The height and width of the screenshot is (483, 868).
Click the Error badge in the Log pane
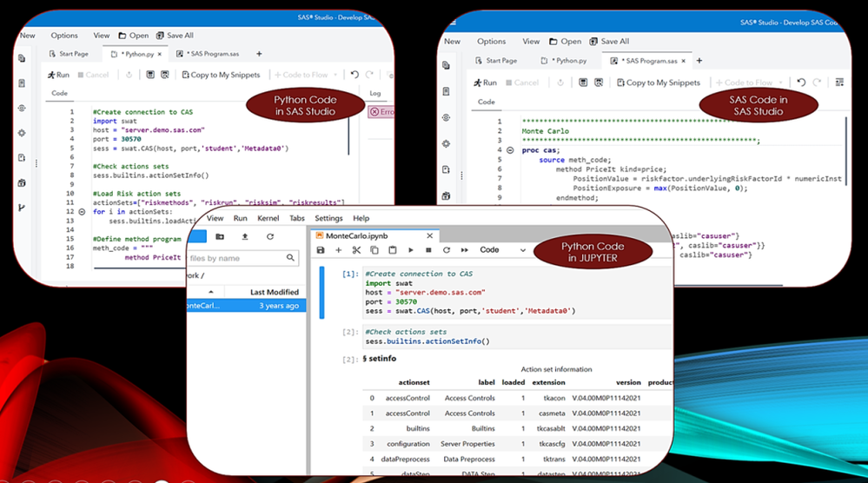[382, 112]
